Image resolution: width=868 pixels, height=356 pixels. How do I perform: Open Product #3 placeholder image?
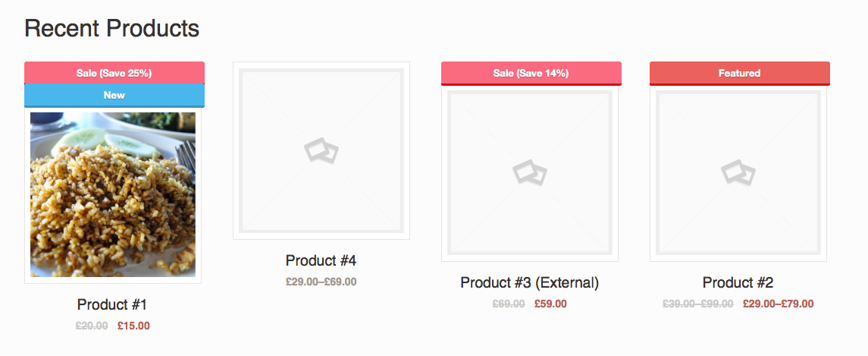[530, 173]
